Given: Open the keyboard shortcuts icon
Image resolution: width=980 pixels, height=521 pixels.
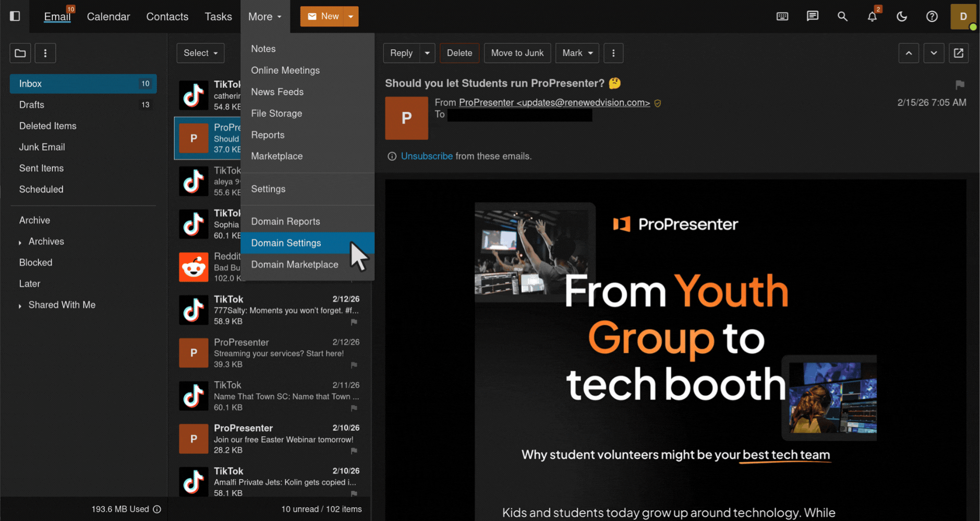Looking at the screenshot, I should point(782,16).
